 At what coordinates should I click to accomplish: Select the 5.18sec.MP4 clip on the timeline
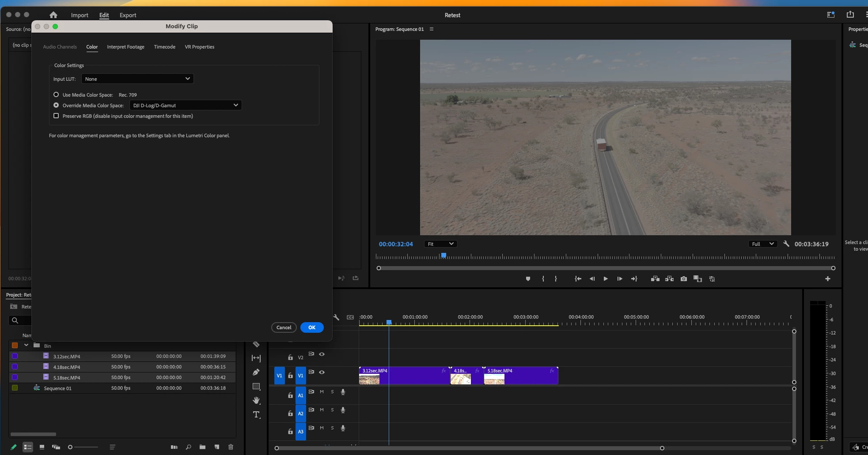[521, 376]
